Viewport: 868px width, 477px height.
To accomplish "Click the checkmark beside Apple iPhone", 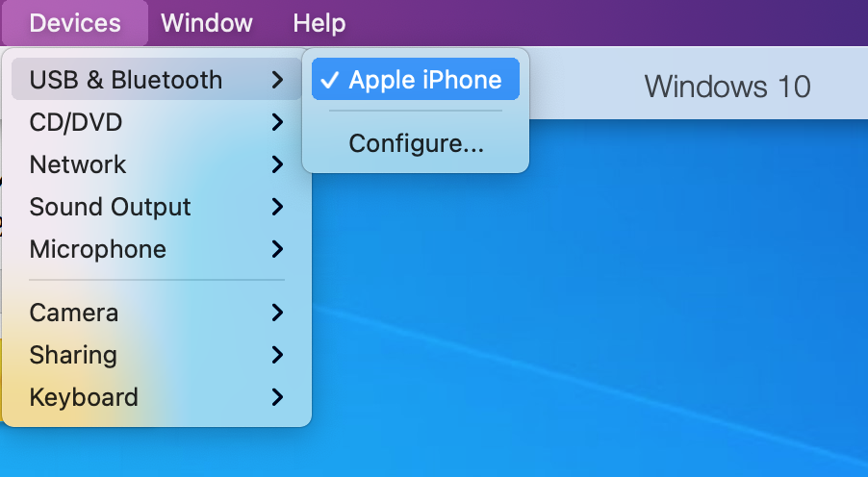I will [329, 80].
